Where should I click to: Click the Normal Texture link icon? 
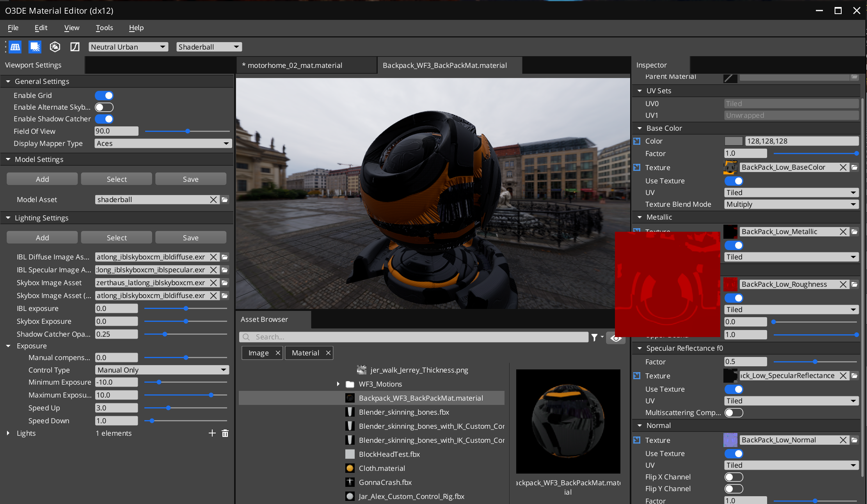(637, 440)
